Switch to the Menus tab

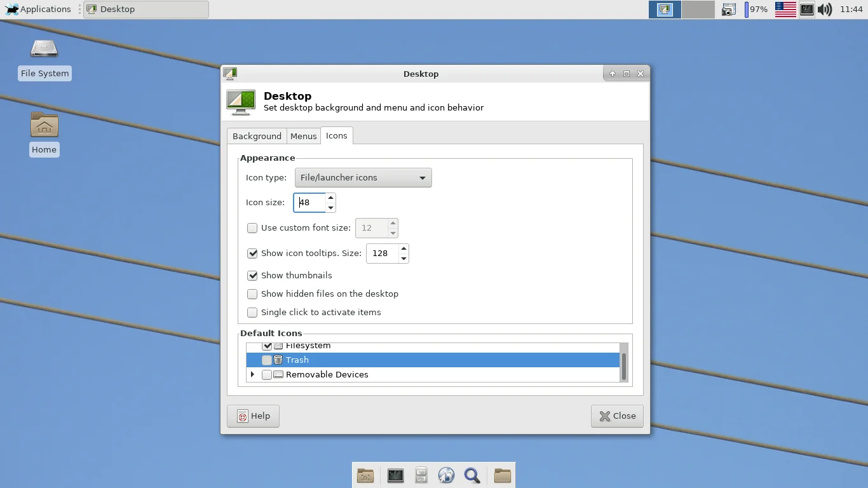click(x=303, y=137)
